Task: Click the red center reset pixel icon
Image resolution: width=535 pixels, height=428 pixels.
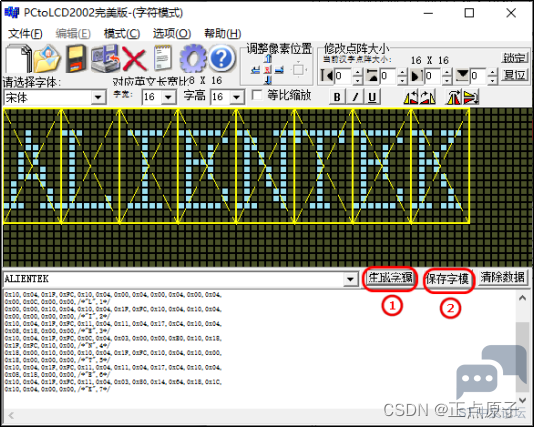Action: [268, 70]
